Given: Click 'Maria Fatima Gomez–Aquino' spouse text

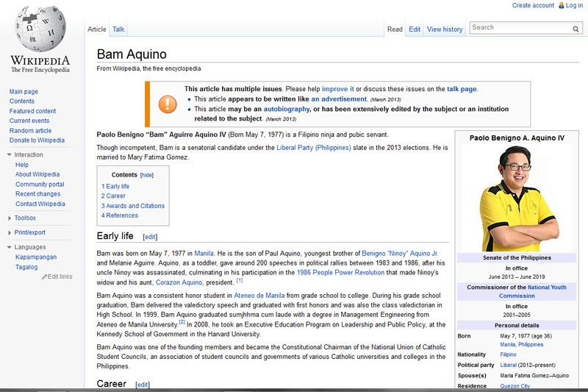Looking at the screenshot, I should (x=534, y=376).
